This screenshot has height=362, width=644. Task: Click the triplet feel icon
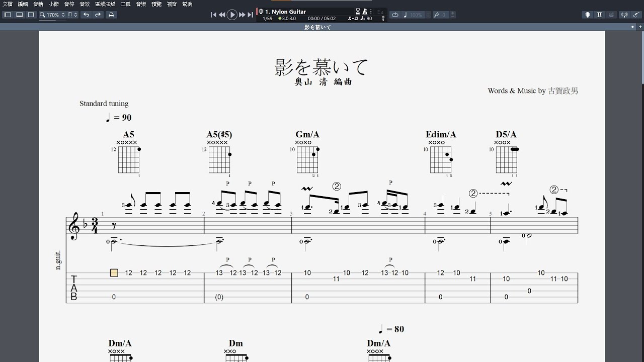pyautogui.click(x=353, y=18)
